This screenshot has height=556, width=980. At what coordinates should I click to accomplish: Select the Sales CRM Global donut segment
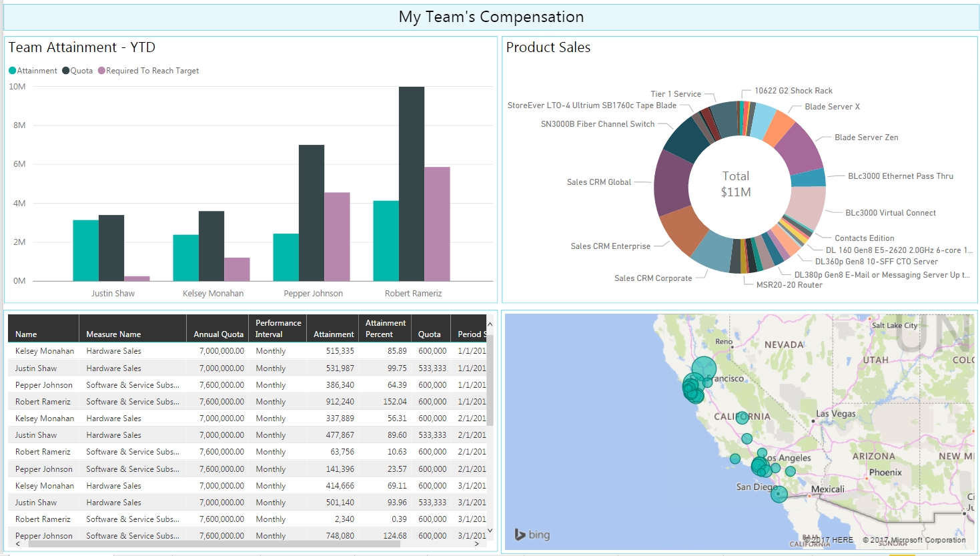672,184
